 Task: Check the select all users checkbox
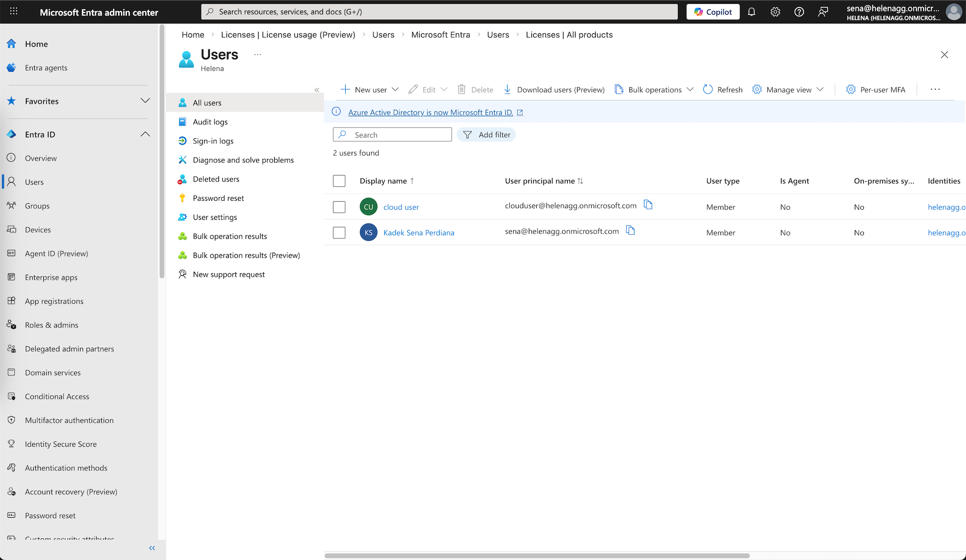tap(339, 181)
